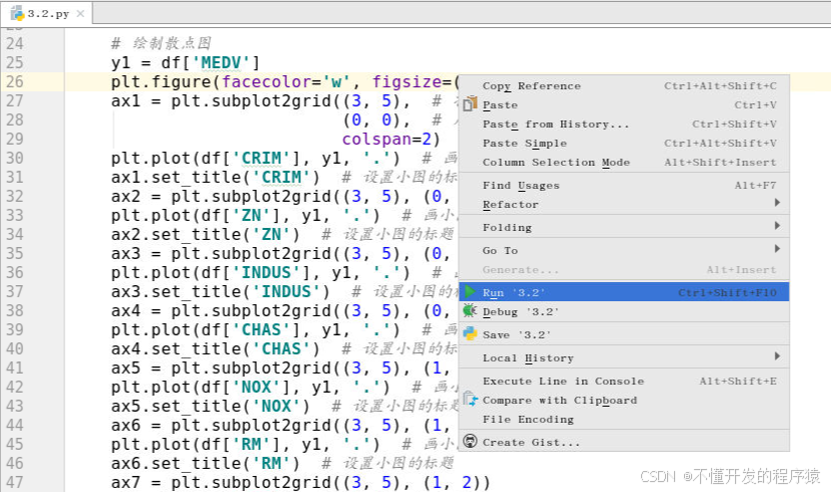Viewport: 832px width, 492px height.
Task: Click ax3.set_title('INDUS') code line
Action: tap(220, 292)
